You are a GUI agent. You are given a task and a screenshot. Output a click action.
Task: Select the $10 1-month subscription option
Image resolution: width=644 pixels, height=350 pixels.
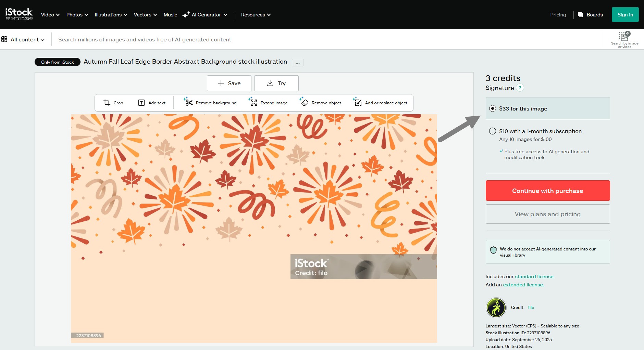click(493, 131)
